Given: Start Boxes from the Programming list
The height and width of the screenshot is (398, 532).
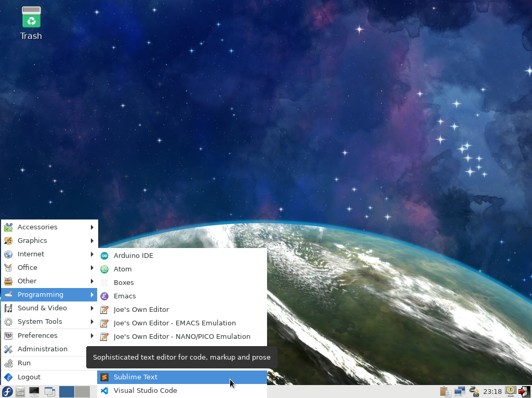Looking at the screenshot, I should (182, 283).
